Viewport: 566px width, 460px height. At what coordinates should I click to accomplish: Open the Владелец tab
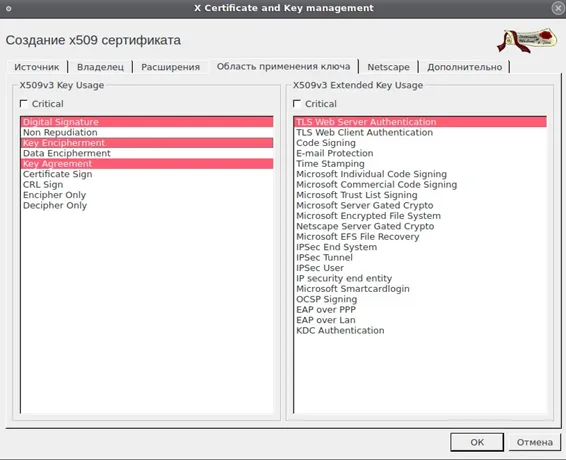pos(100,67)
